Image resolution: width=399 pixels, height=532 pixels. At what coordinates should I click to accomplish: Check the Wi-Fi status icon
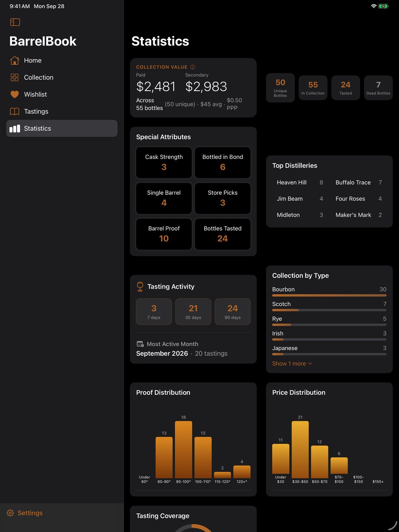click(373, 6)
